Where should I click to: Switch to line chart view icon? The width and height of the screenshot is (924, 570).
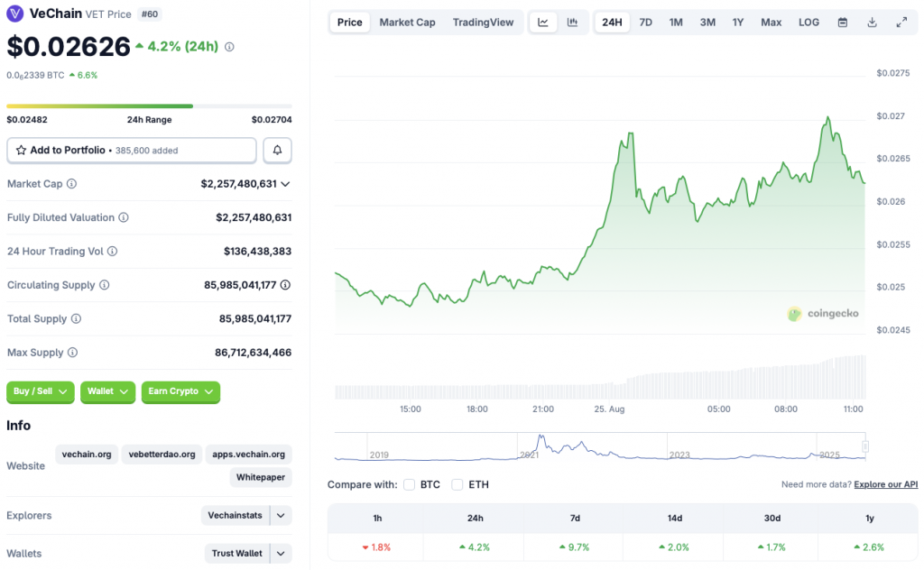(543, 23)
